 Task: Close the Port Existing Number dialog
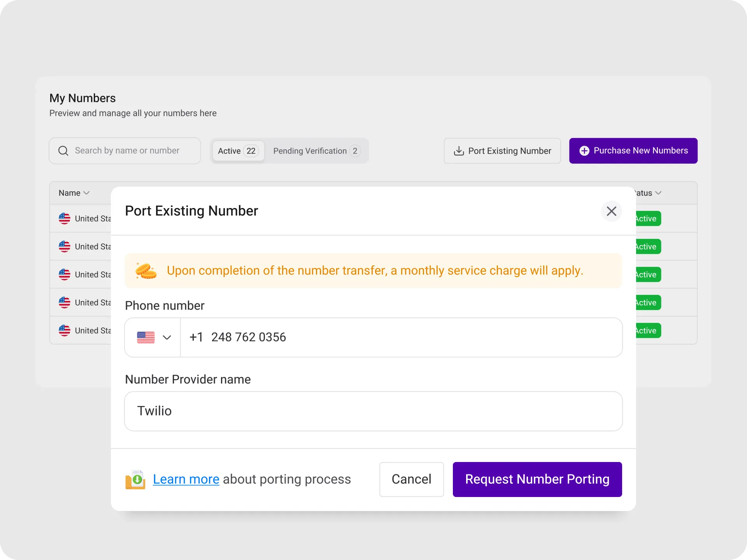tap(611, 211)
